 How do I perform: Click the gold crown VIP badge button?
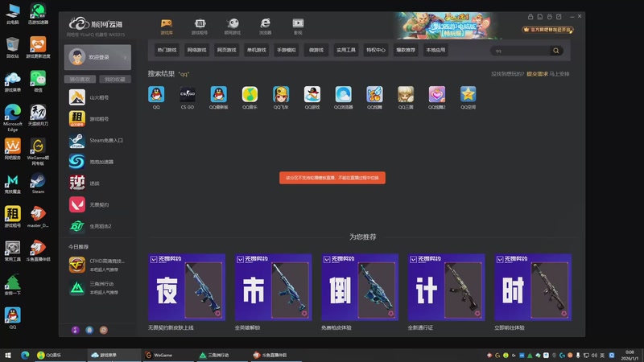coord(547,30)
